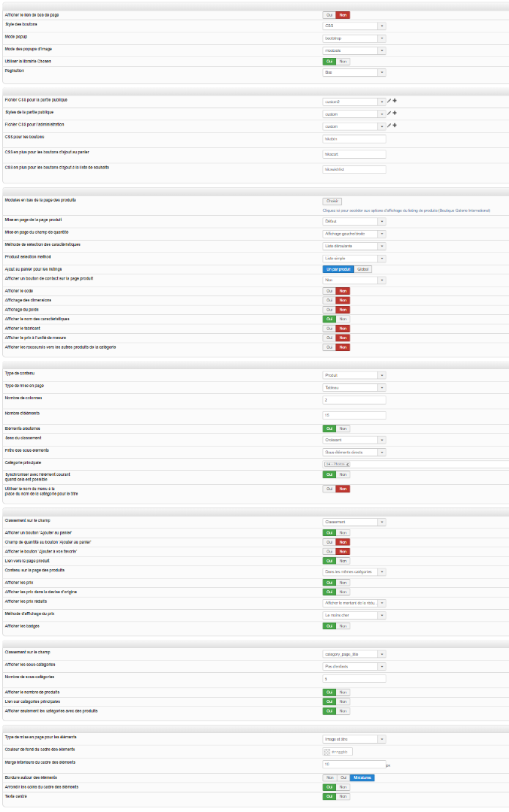Image resolution: width=509 pixels, height=812 pixels.
Task: Open Méthode d'affichage du prix dropdown
Action: coord(354,616)
